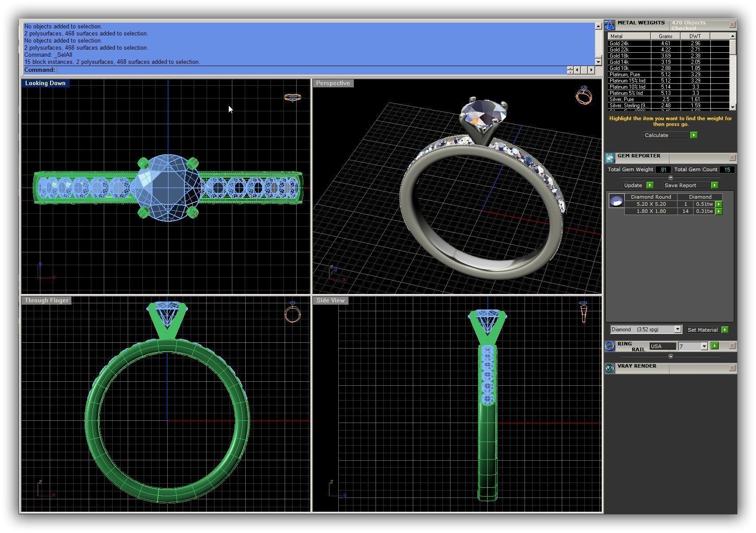Click the Total Gem Count value 15
This screenshot has width=756, height=533.
[x=727, y=170]
